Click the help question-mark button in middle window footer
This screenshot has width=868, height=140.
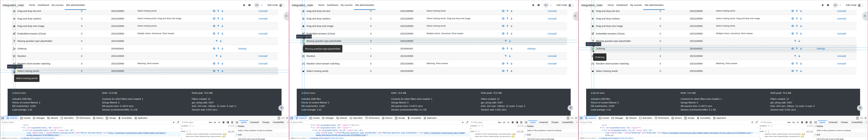(x=570, y=108)
